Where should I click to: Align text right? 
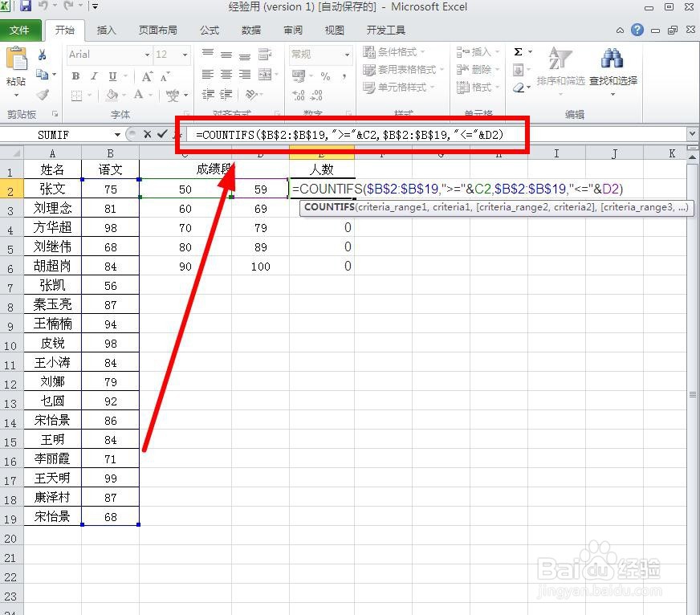point(245,74)
